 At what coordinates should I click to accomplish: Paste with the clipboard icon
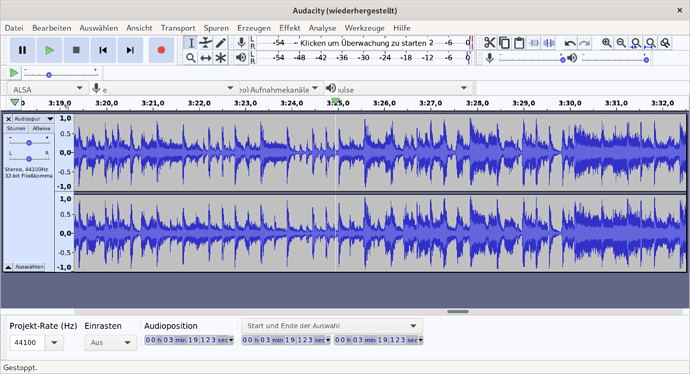point(519,43)
